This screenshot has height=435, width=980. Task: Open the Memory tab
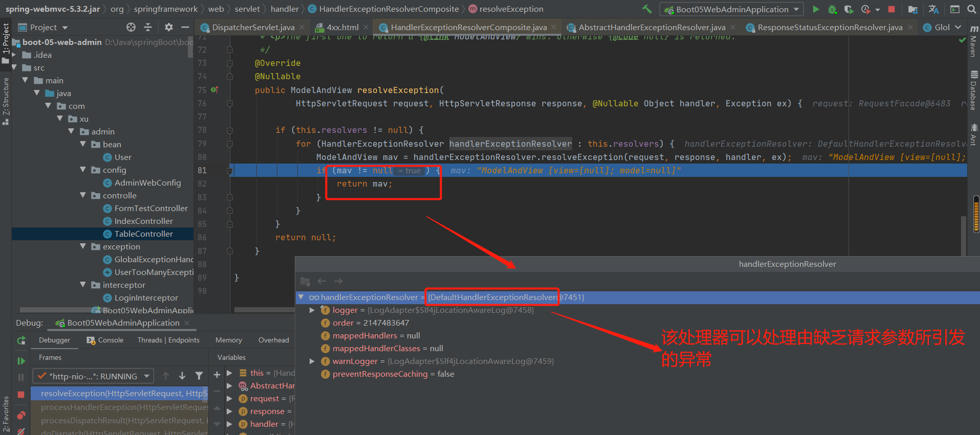[229, 340]
